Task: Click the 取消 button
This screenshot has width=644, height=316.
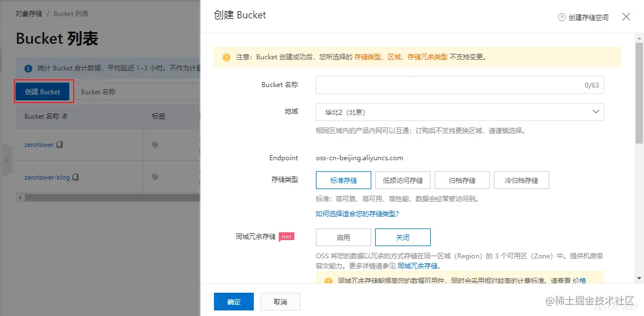Action: pos(280,302)
